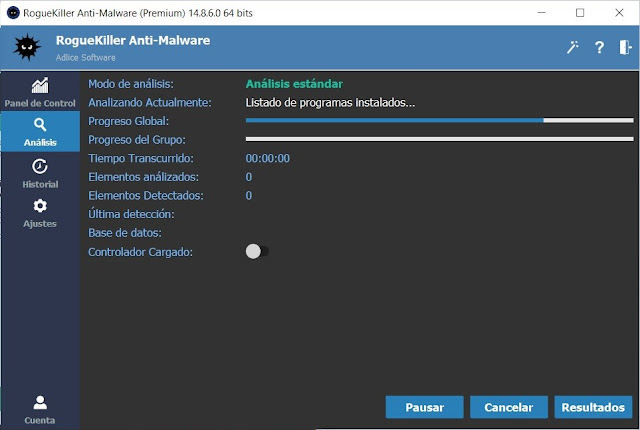Click the elapsed time value 00:00:00
The height and width of the screenshot is (430, 640).
pos(268,158)
